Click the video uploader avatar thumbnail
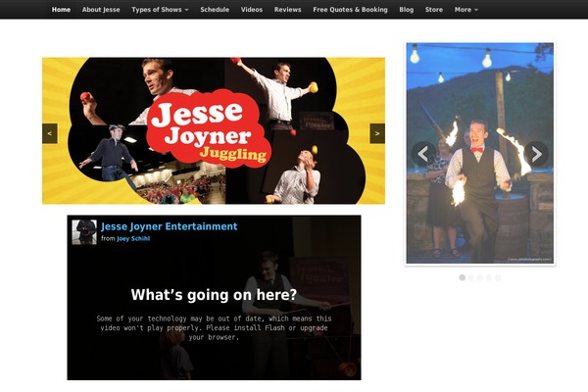The height and width of the screenshot is (392, 588). tap(84, 232)
